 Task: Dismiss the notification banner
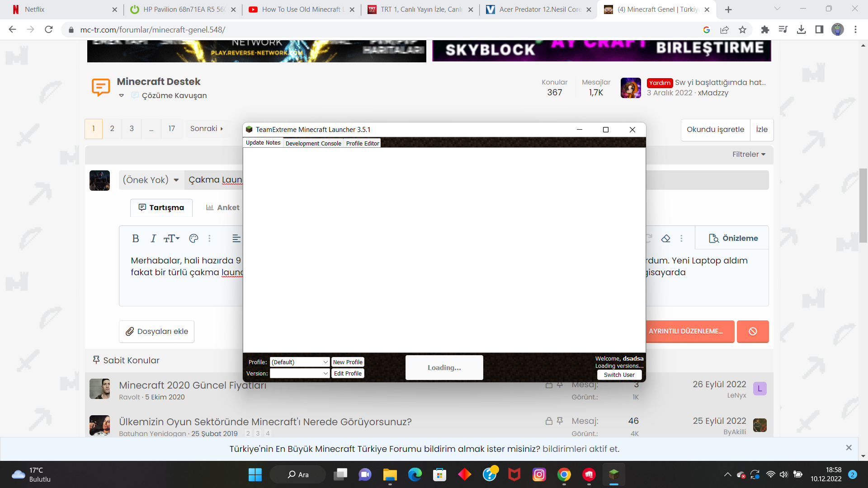(x=849, y=447)
